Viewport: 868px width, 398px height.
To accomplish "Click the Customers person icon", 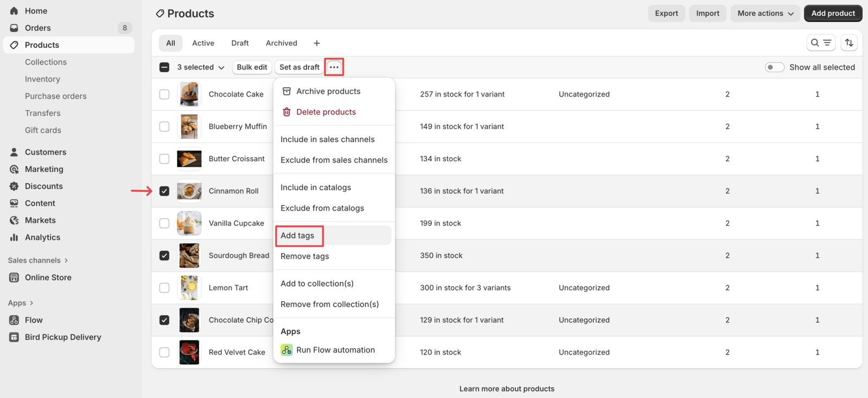I will [14, 152].
